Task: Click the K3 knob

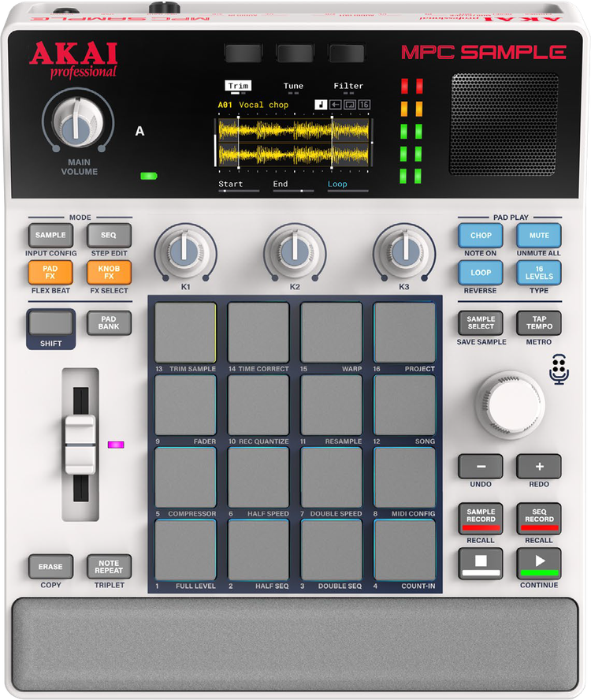Action: (404, 251)
